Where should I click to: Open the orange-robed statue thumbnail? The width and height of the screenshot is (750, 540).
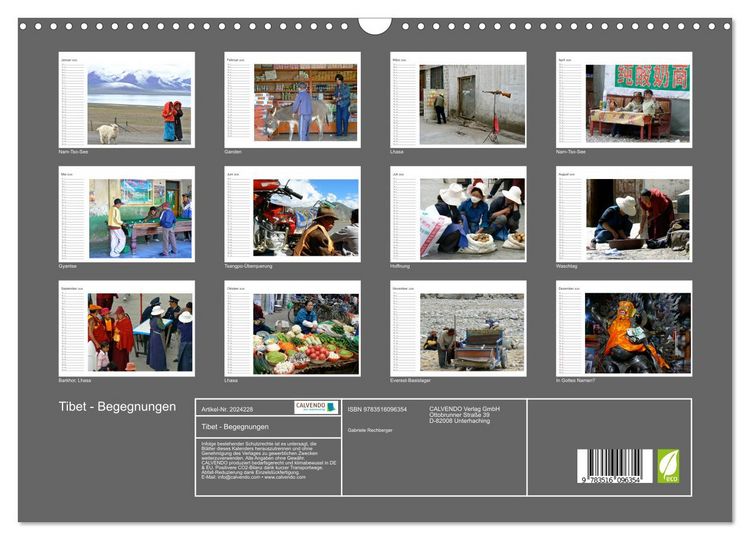[624, 329]
